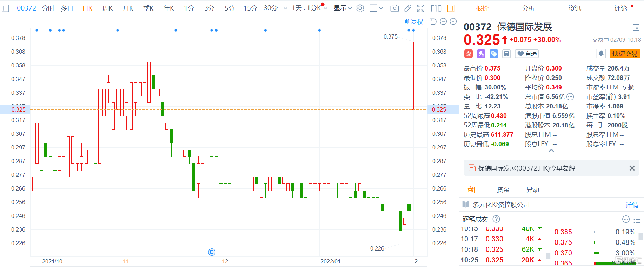This screenshot has width=644, height=267.
Task: Reset chart with the undo arrow icon
Action: tap(433, 22)
